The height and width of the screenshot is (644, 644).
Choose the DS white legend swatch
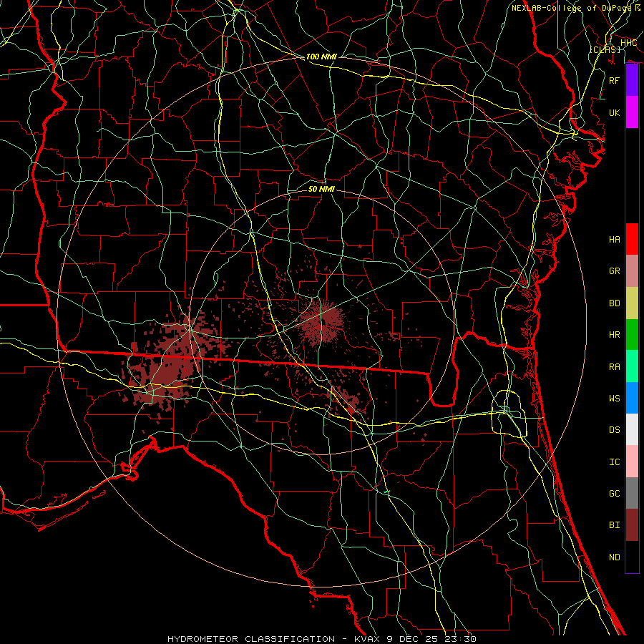pos(632,429)
